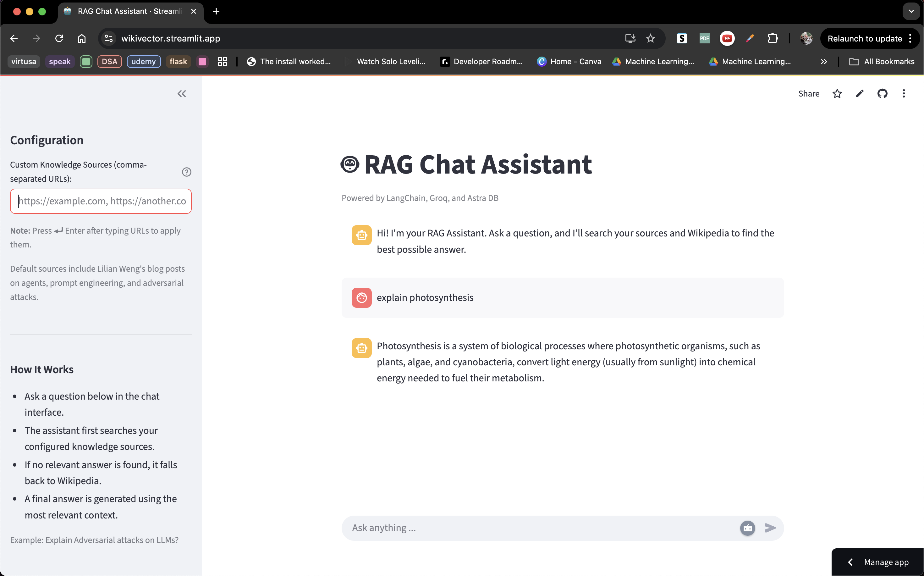Viewport: 924px width, 576px height.
Task: Click Powered by LangChain caption
Action: [420, 198]
